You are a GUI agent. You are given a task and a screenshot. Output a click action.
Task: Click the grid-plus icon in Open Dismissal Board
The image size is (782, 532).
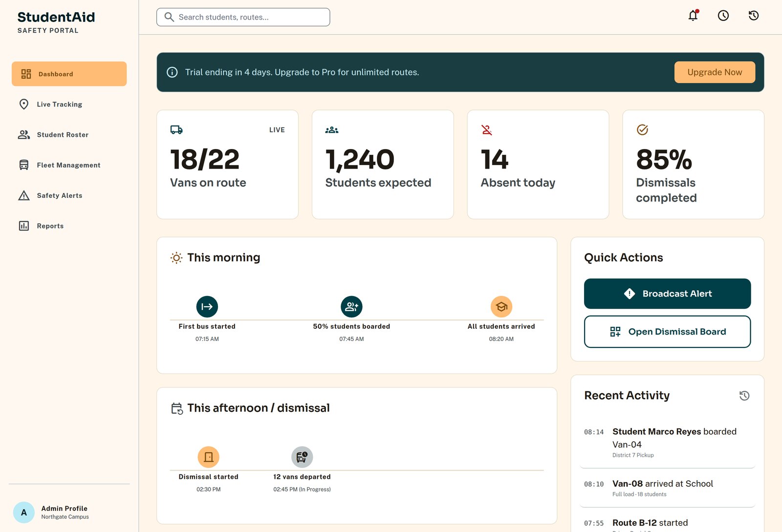click(615, 332)
